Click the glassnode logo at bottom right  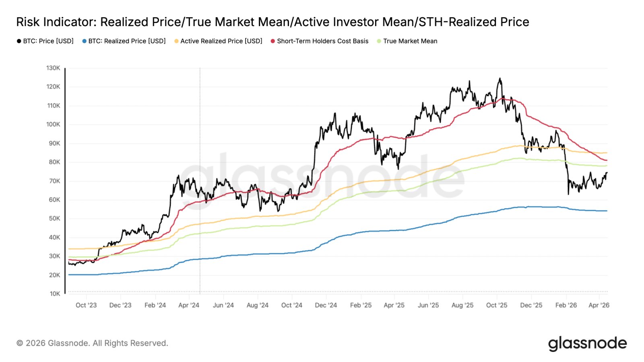tap(587, 343)
